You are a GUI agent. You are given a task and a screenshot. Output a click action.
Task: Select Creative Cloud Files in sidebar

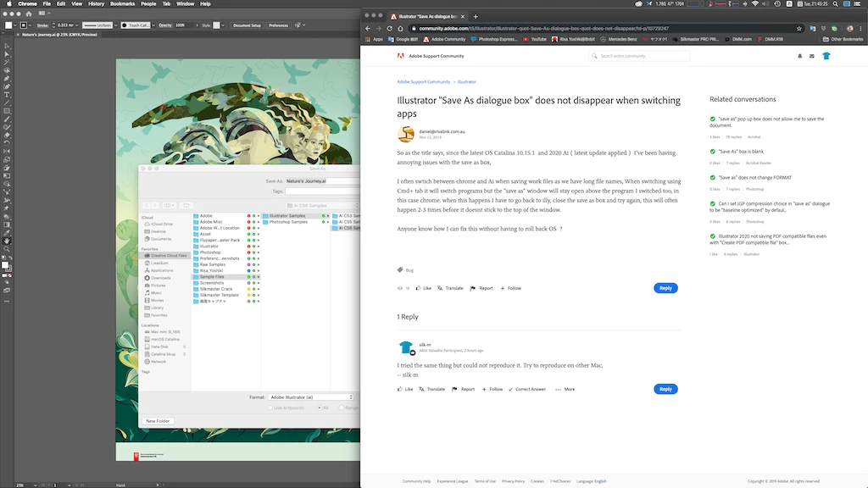click(x=165, y=256)
